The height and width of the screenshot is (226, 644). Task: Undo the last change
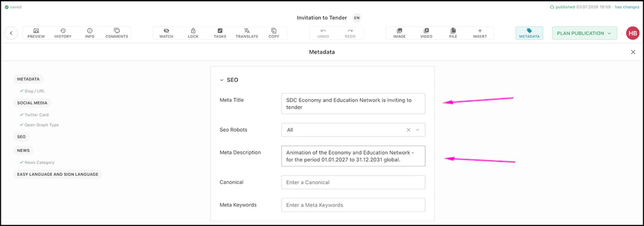click(323, 33)
